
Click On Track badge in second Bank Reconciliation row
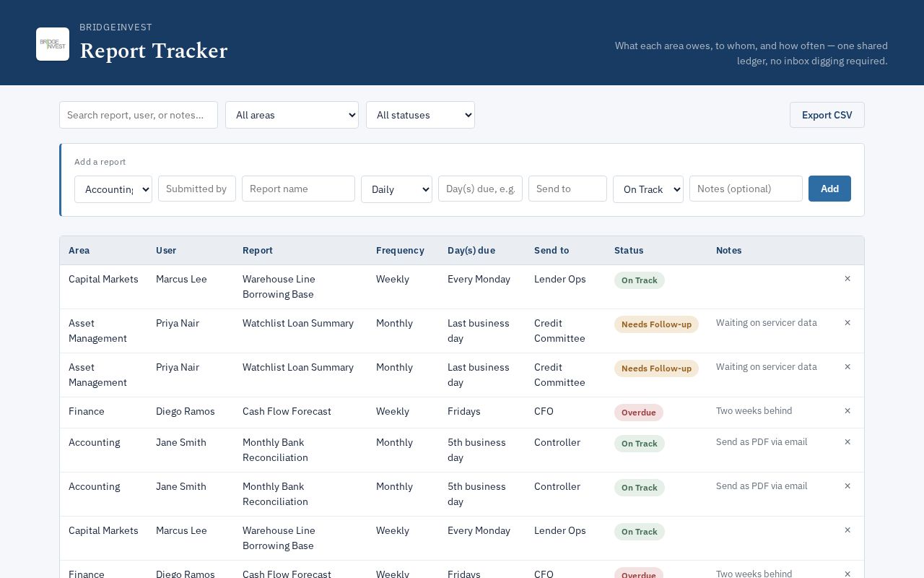pyautogui.click(x=640, y=488)
